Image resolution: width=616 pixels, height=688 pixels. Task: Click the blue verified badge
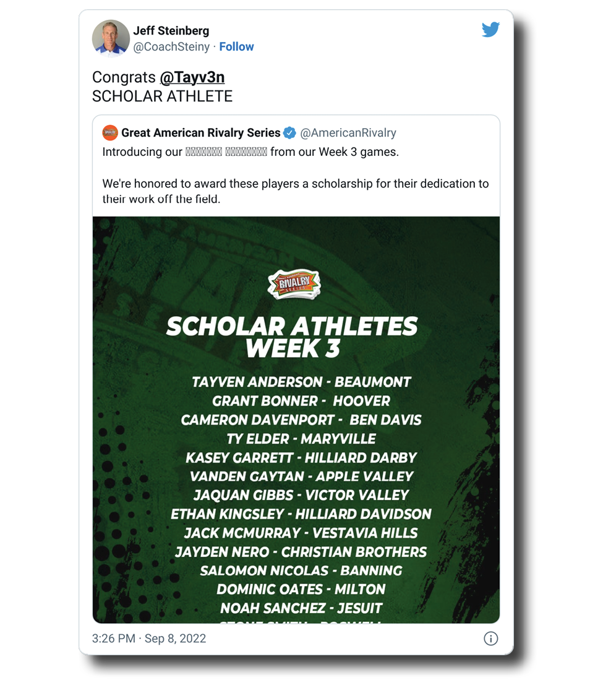click(289, 132)
